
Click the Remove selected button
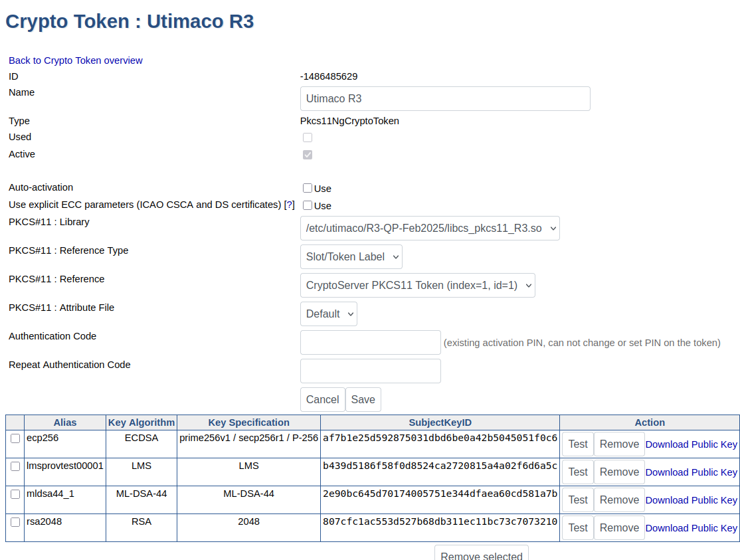click(481, 556)
